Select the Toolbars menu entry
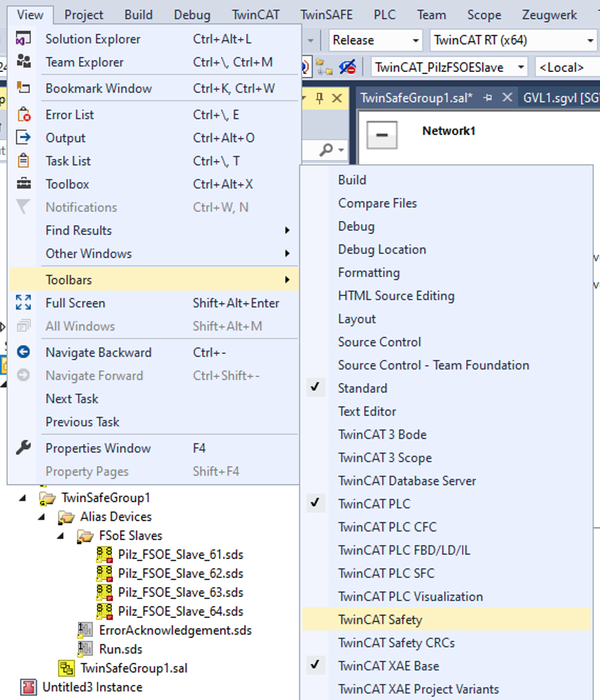This screenshot has width=600, height=700. click(154, 279)
